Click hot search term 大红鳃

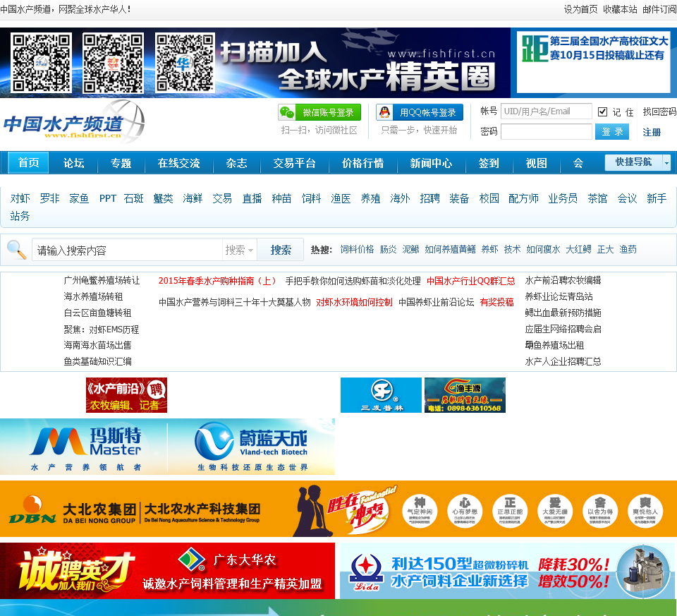click(x=578, y=249)
